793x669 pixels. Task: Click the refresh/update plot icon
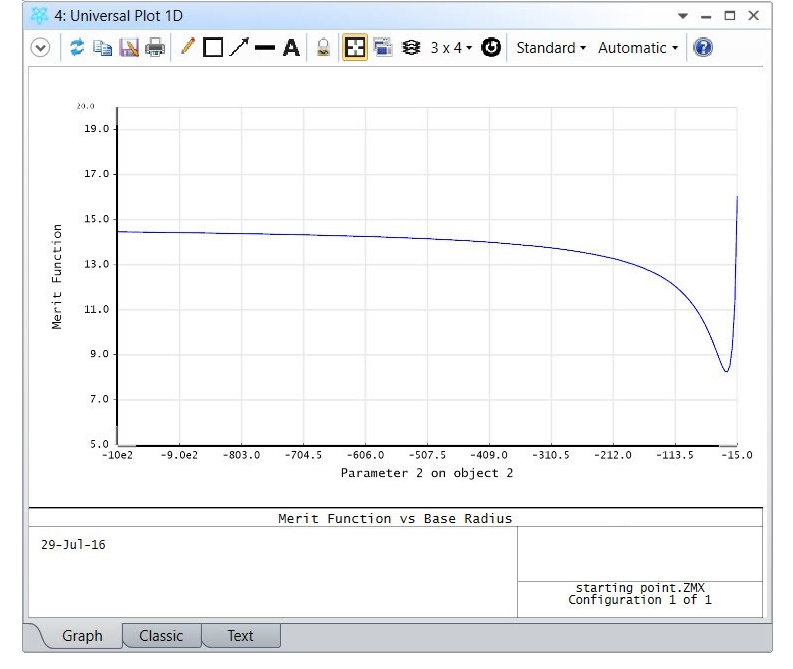point(77,48)
